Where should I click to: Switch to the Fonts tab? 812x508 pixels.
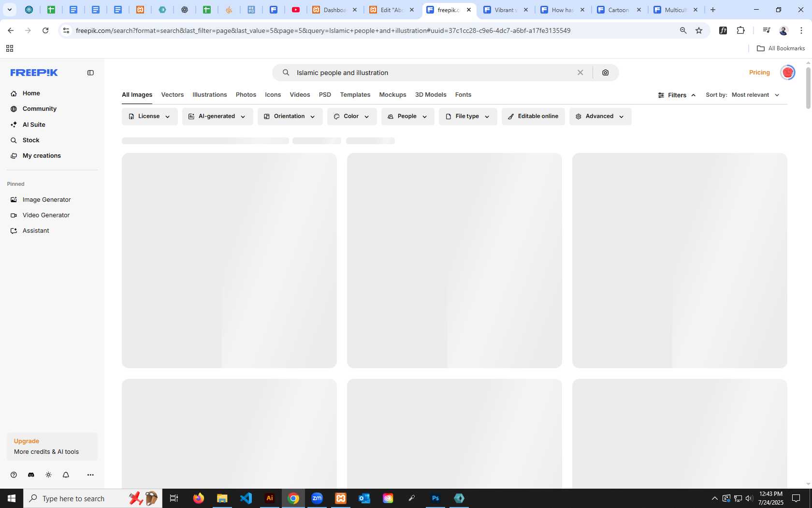pyautogui.click(x=463, y=95)
